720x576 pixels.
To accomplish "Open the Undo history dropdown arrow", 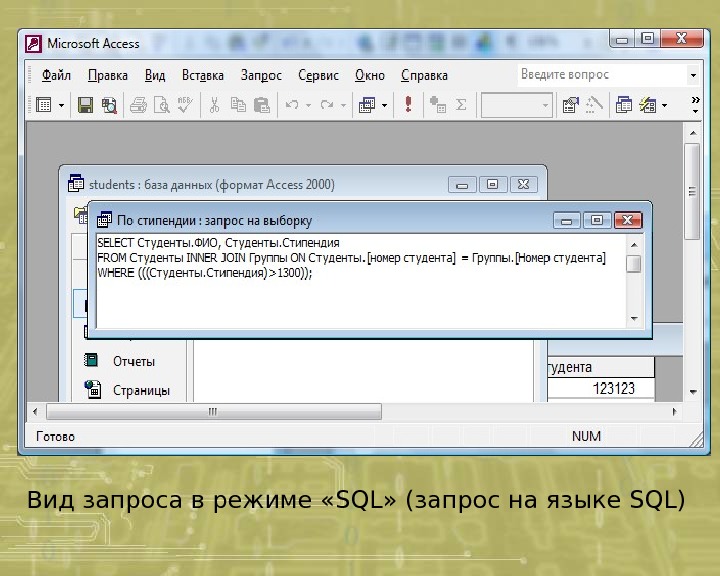I will (309, 106).
